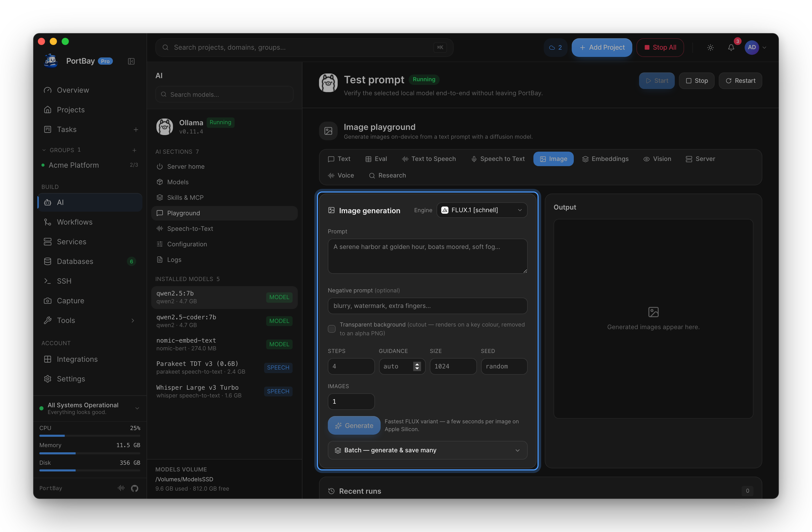812x532 pixels.
Task: Open the AD user avatar
Action: point(752,47)
